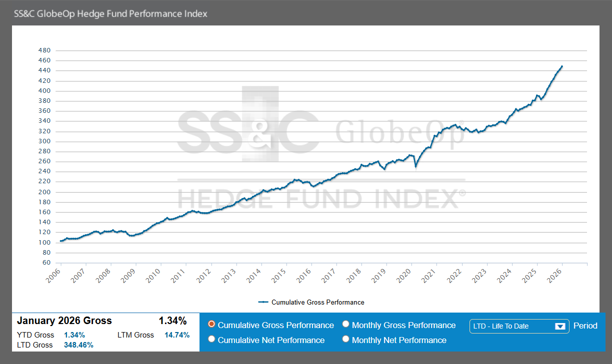This screenshot has width=612, height=364.
Task: Click the LTD Gross 348.46% value
Action: click(78, 345)
